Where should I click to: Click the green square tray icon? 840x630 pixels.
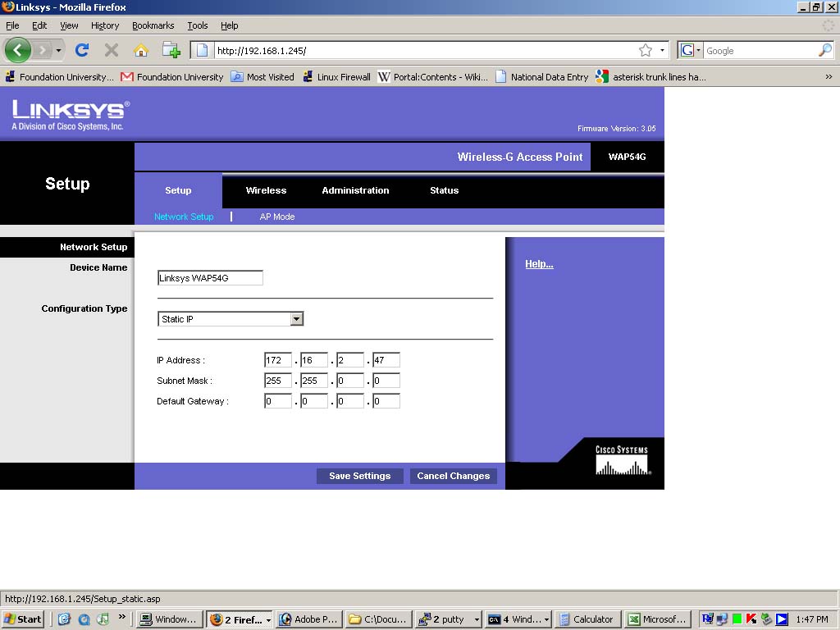737,619
